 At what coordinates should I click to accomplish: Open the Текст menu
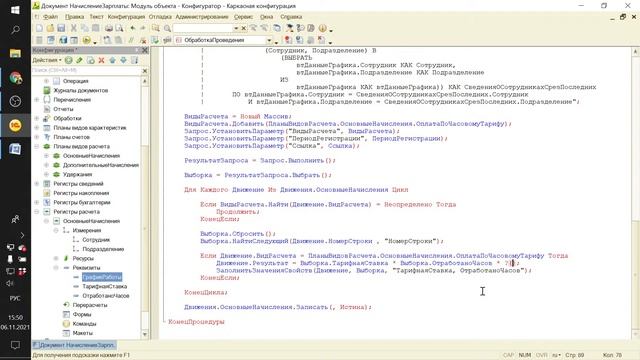(x=96, y=17)
